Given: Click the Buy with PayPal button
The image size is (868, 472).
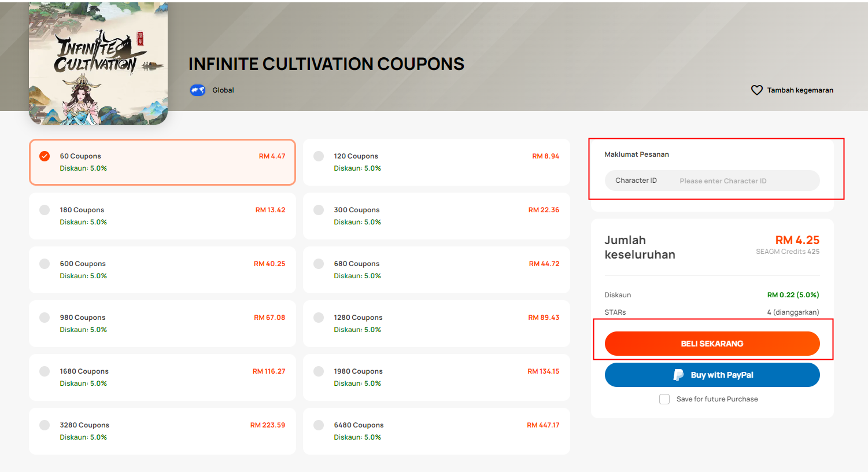Looking at the screenshot, I should coord(712,375).
